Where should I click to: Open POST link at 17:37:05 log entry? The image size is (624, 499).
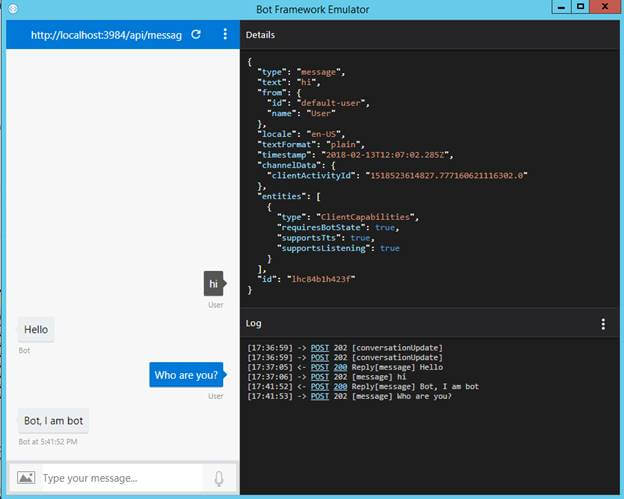click(x=320, y=367)
